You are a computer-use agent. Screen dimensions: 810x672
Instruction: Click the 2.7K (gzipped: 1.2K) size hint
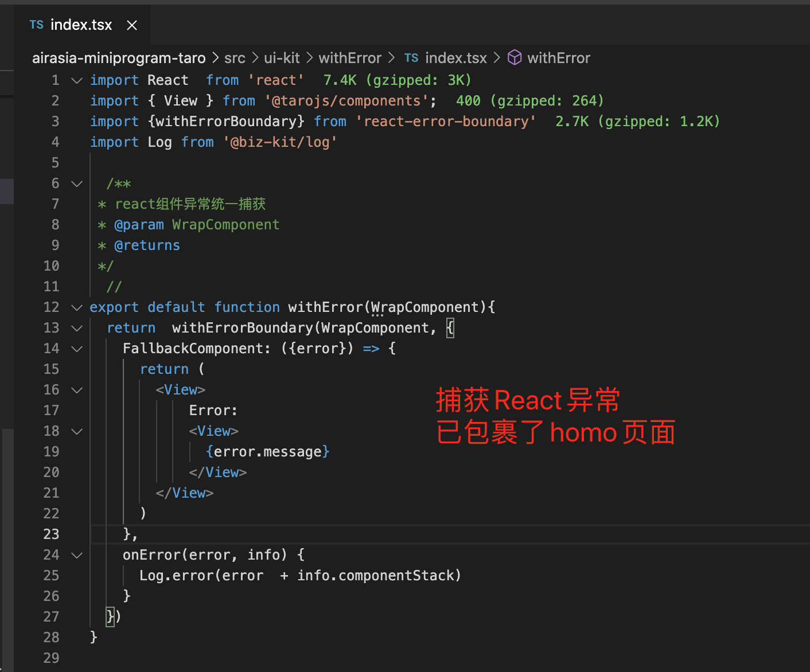click(637, 122)
